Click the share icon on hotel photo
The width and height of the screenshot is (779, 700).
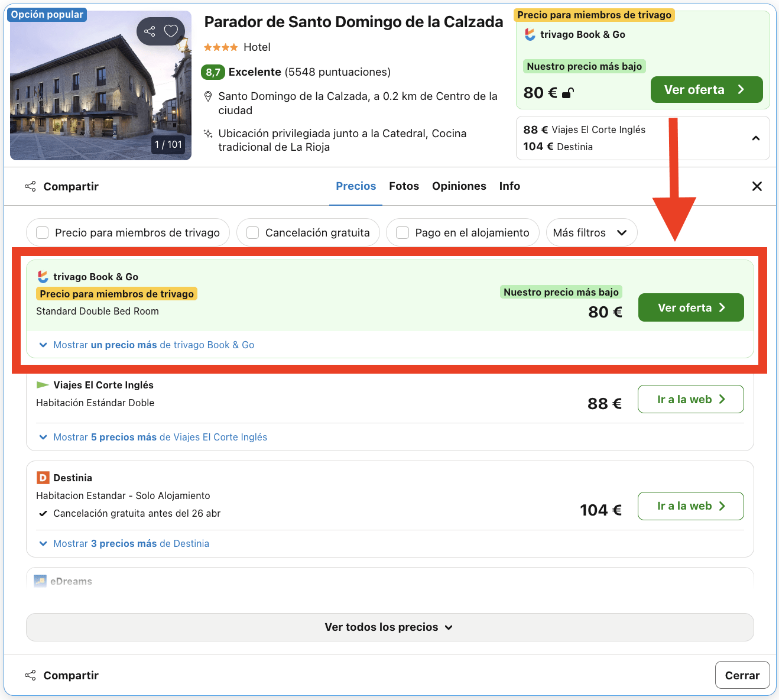150,31
